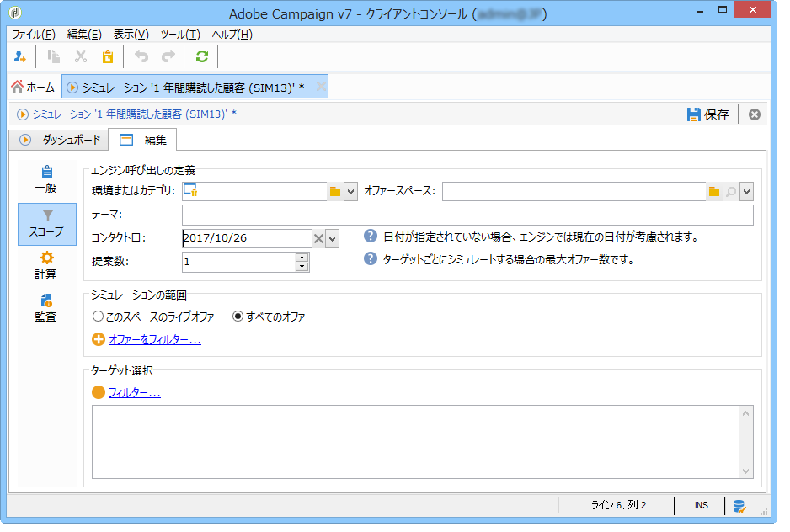Open コンタクト日 calendar dropdown
The width and height of the screenshot is (790, 532).
click(x=332, y=239)
